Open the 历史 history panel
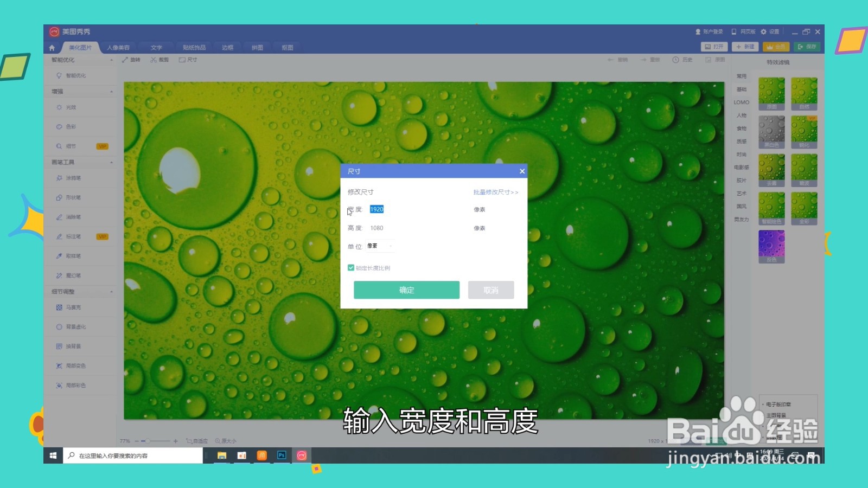Viewport: 868px width, 488px height. pos(682,60)
